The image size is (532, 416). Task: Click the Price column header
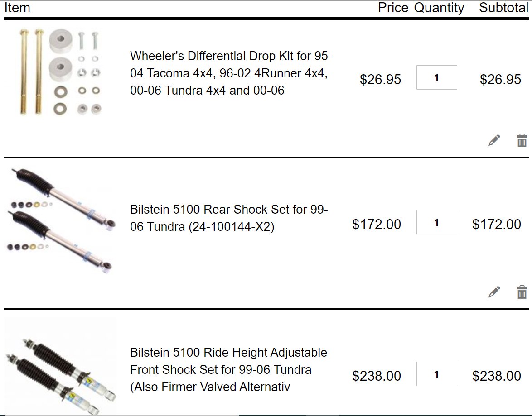pos(393,7)
